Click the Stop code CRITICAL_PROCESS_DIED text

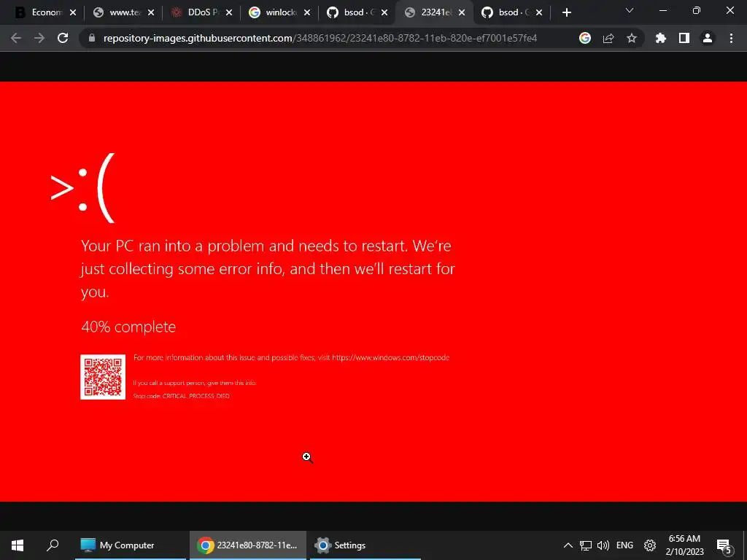(181, 396)
